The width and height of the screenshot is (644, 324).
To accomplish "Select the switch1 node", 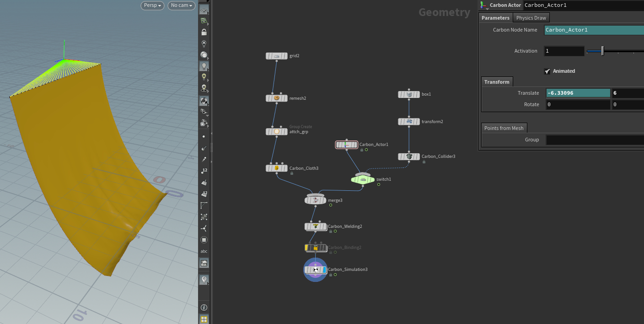I will (363, 179).
